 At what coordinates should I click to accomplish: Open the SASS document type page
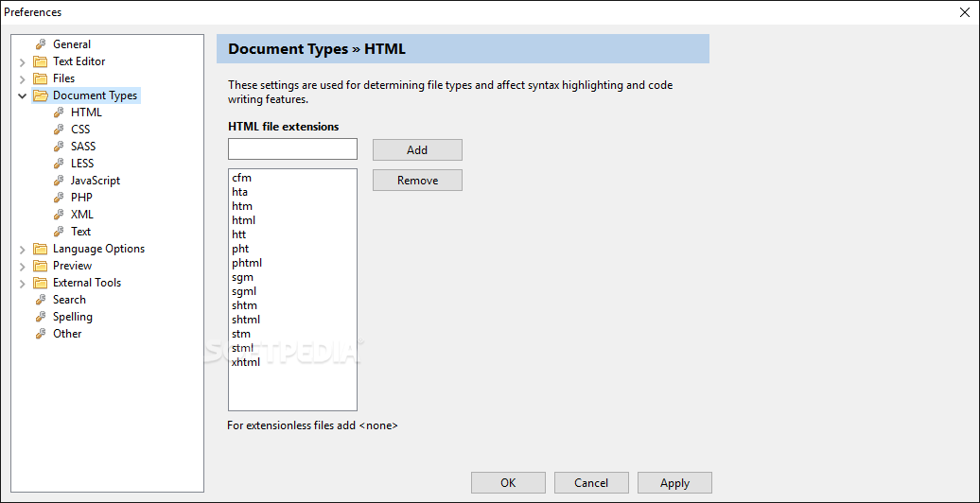click(83, 147)
